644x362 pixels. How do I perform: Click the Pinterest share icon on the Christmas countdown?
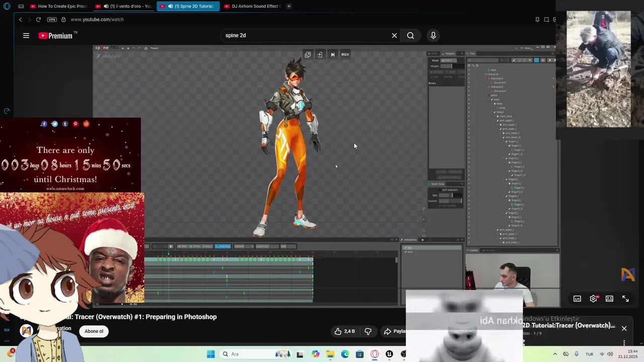(x=76, y=124)
